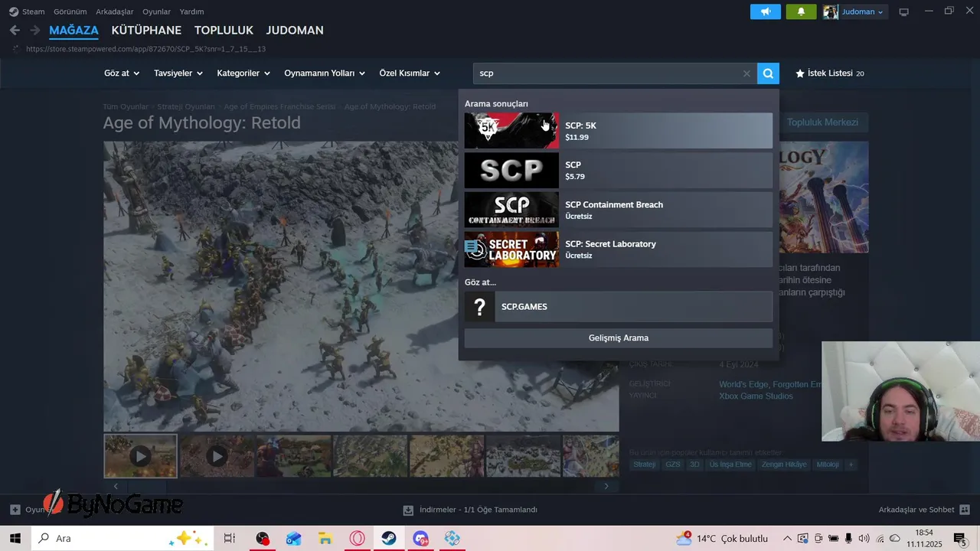The height and width of the screenshot is (551, 980).
Task: Select the SCP $5.79 search result
Action: 619,170
